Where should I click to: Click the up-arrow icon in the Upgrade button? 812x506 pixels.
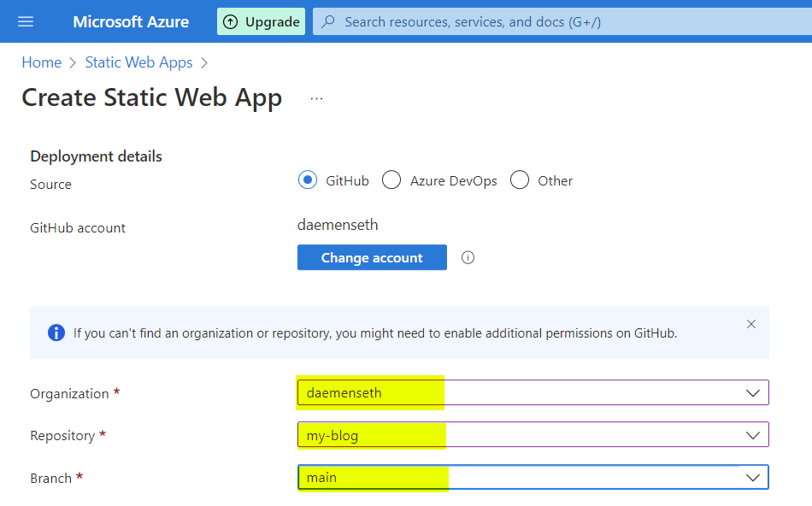click(231, 21)
